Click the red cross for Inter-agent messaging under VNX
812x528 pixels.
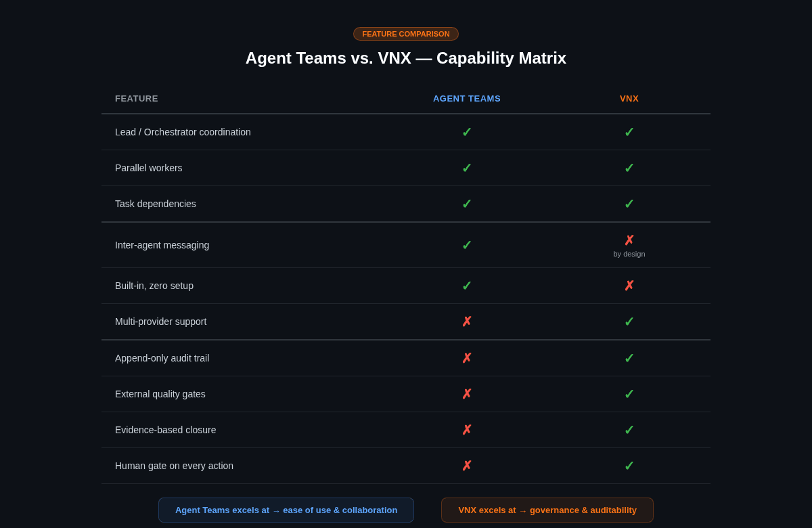629,240
